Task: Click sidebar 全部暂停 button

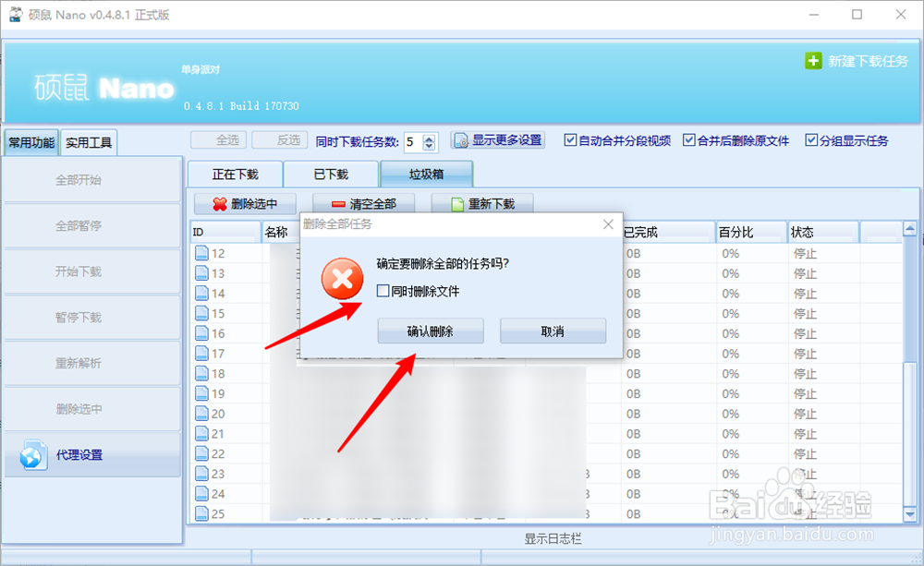Action: click(x=92, y=225)
